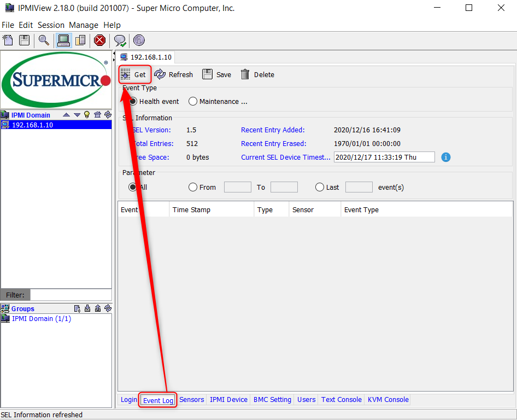Click the down arrow in IPMI Domain header
Image resolution: width=517 pixels, height=420 pixels.
click(77, 115)
